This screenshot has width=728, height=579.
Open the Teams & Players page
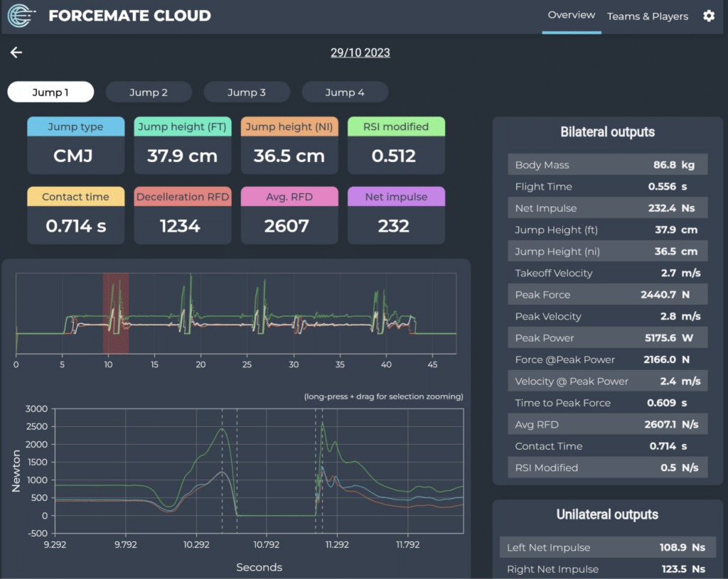pos(648,16)
